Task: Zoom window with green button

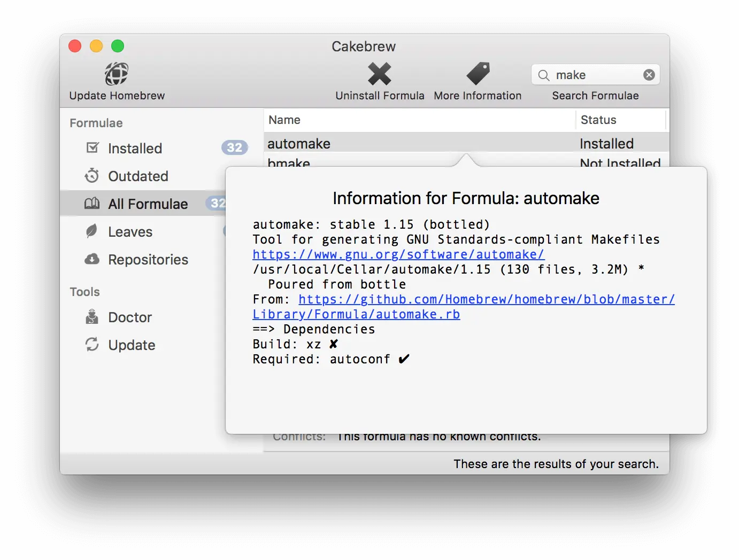Action: click(x=118, y=46)
